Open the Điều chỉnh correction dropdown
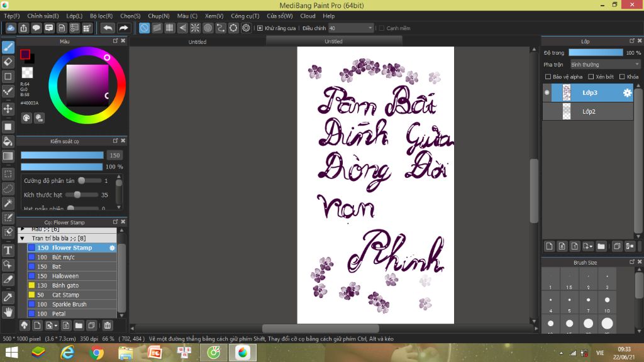The height and width of the screenshot is (362, 644). tap(351, 28)
